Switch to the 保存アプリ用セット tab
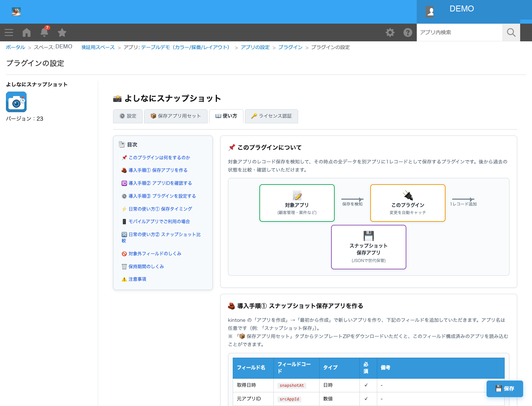 176,116
